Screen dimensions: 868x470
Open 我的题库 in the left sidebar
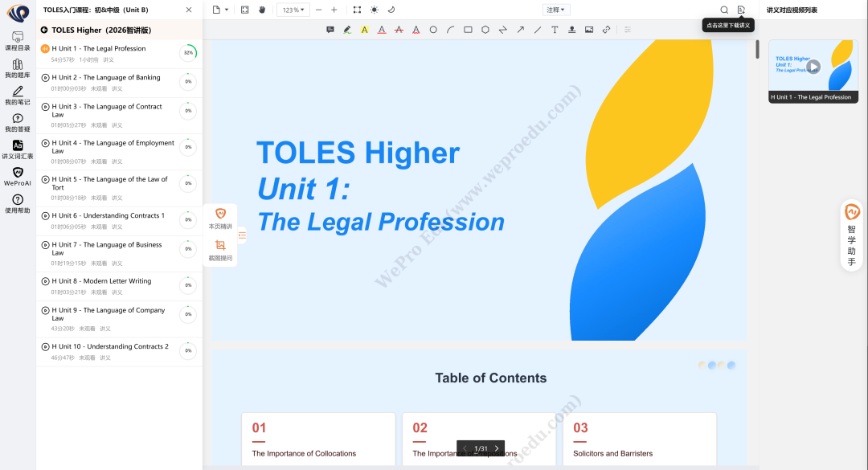pos(17,68)
